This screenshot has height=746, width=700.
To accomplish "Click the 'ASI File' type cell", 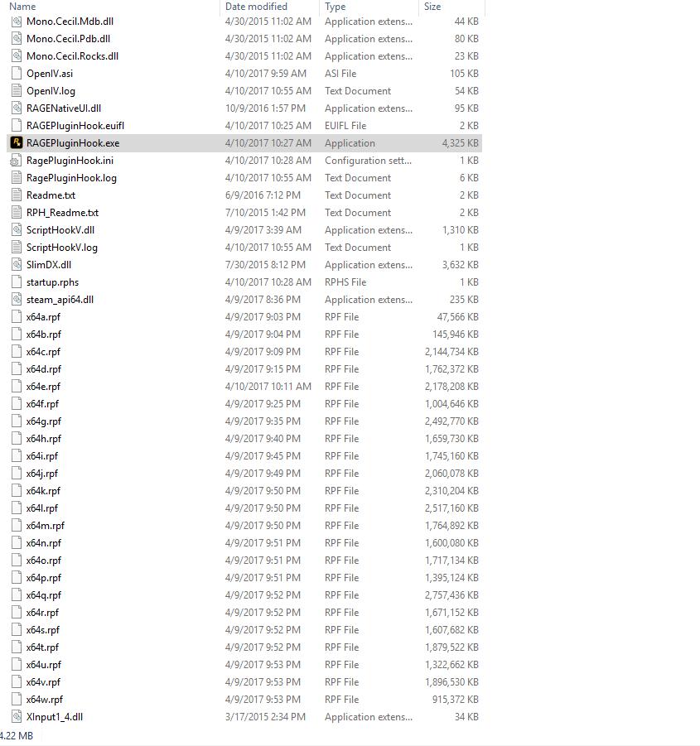I will coord(340,73).
